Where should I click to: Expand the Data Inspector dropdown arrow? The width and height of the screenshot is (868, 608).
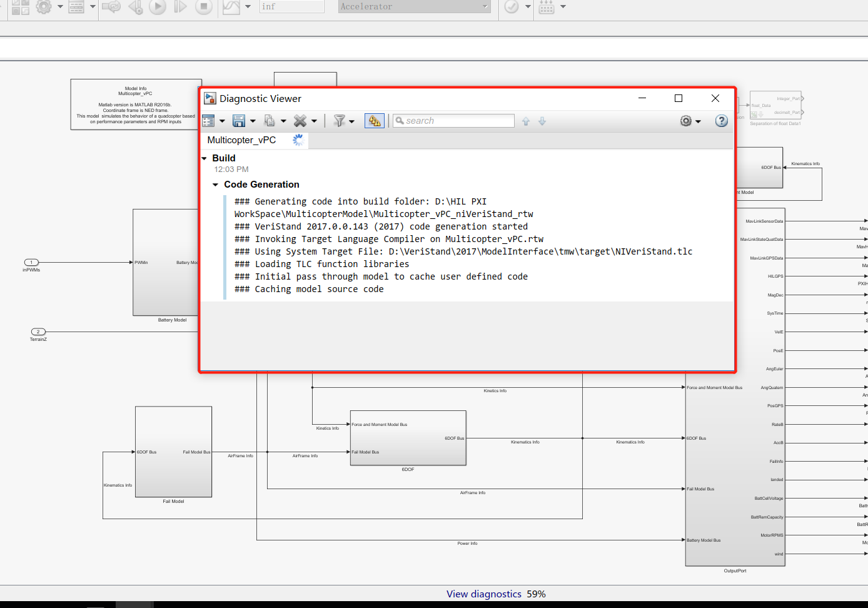pyautogui.click(x=248, y=7)
